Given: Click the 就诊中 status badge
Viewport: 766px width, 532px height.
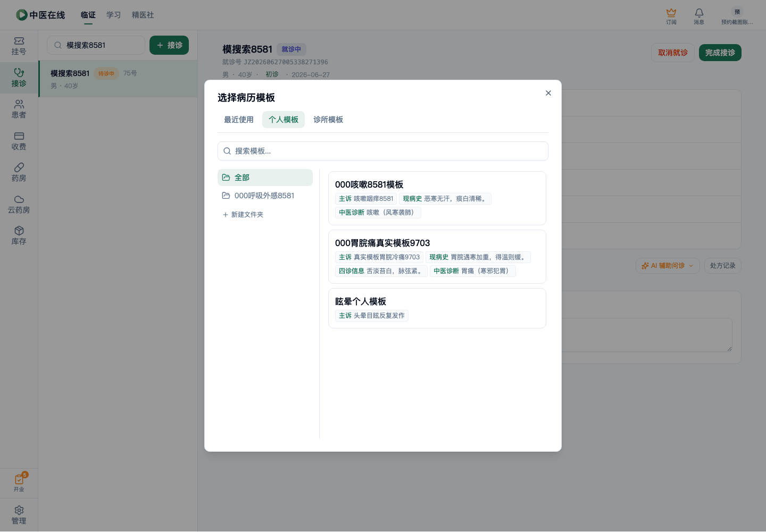Looking at the screenshot, I should pyautogui.click(x=292, y=49).
